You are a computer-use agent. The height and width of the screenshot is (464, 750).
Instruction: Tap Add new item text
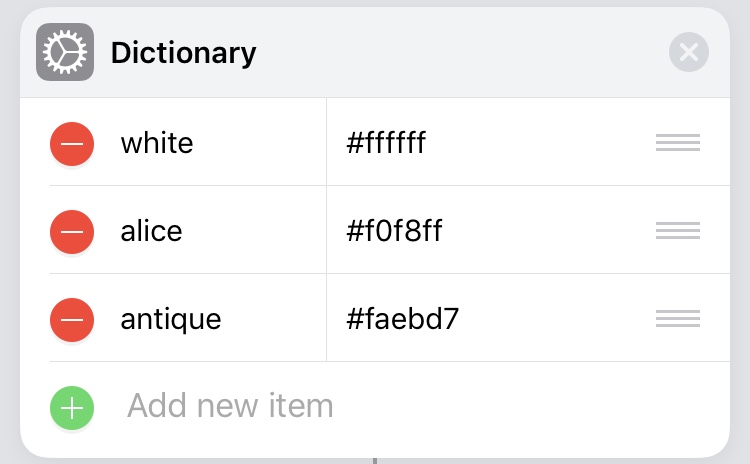230,406
